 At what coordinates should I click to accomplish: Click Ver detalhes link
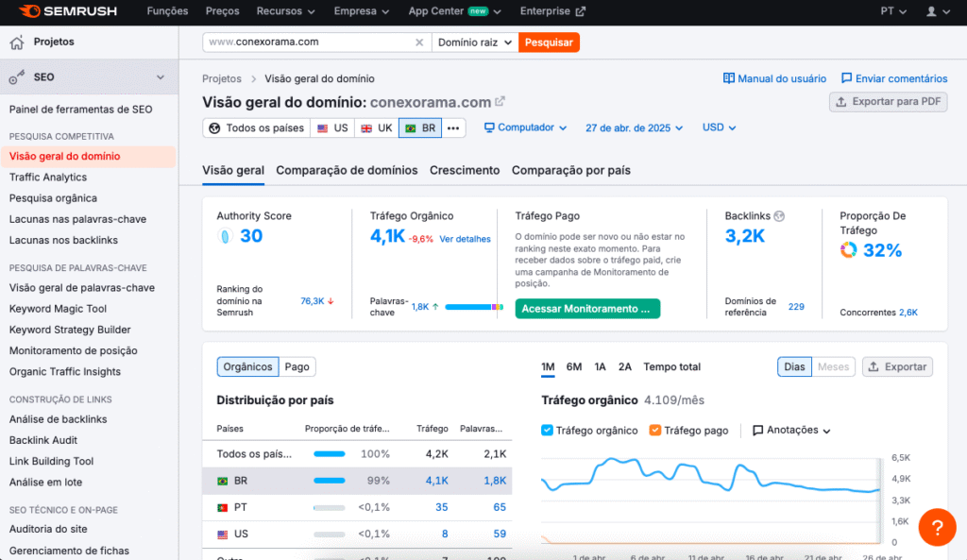point(465,239)
